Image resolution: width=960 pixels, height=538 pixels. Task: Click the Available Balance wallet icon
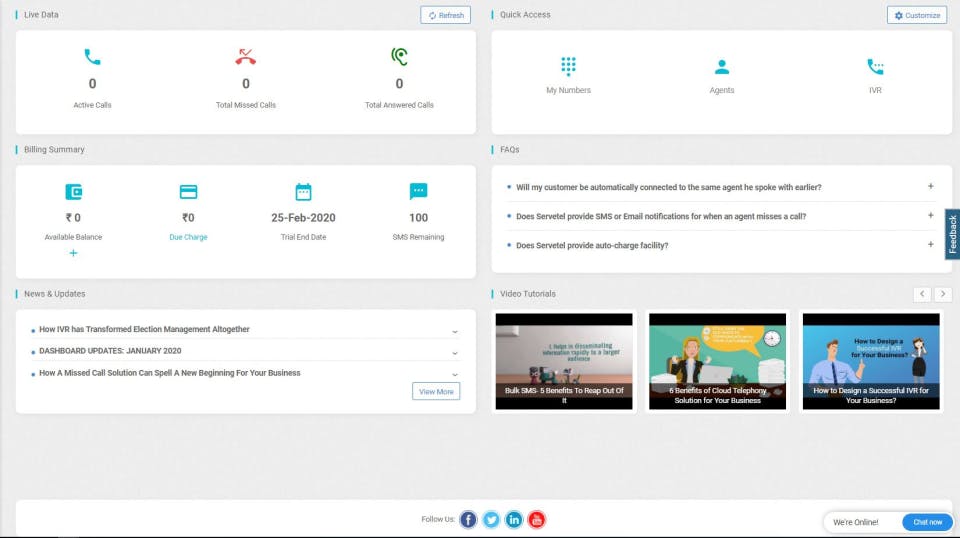tap(73, 192)
